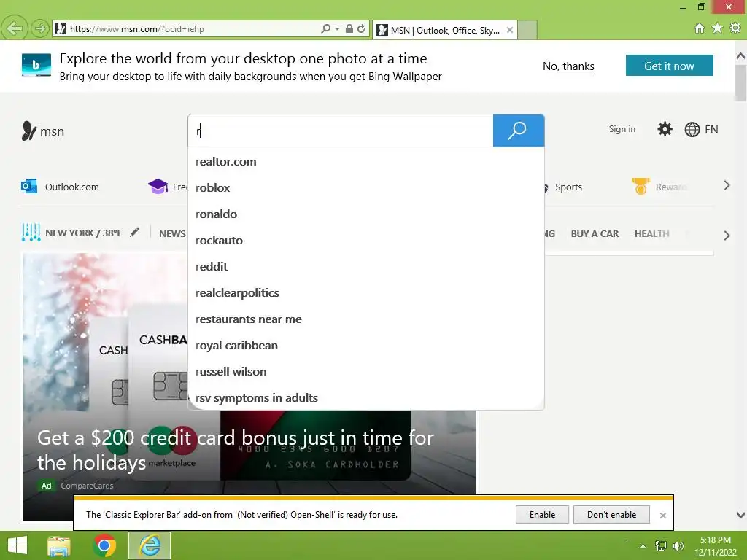Click the lock security icon in address bar
Viewport: 747px width, 560px height.
[x=349, y=28]
